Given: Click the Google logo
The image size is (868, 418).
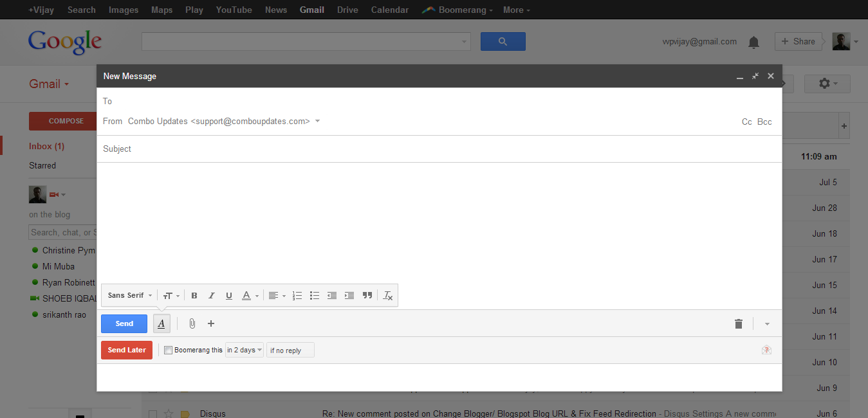Looking at the screenshot, I should 65,41.
